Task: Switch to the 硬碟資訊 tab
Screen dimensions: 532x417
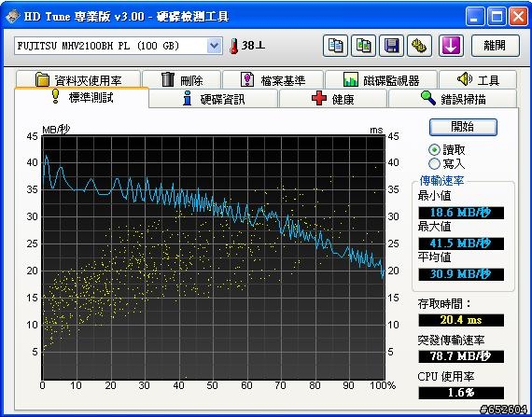Action: coord(214,99)
